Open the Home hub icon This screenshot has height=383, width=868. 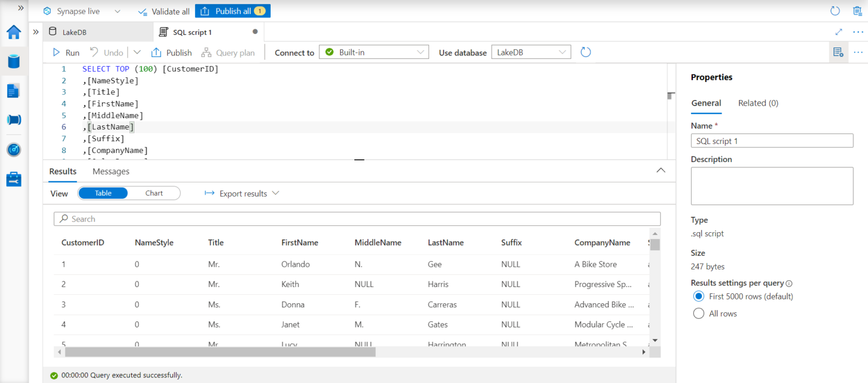click(14, 32)
